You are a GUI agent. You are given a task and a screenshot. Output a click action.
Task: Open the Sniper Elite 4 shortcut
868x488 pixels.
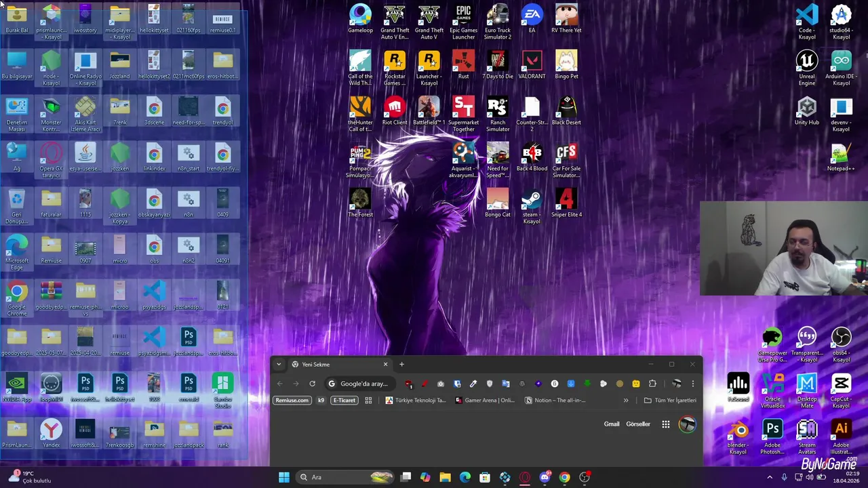(x=566, y=203)
